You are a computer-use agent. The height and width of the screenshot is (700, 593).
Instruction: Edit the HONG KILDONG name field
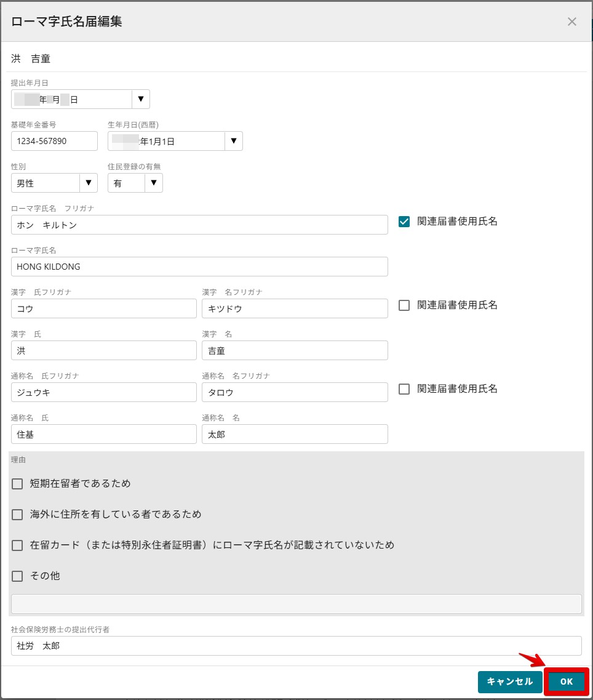pyautogui.click(x=199, y=267)
